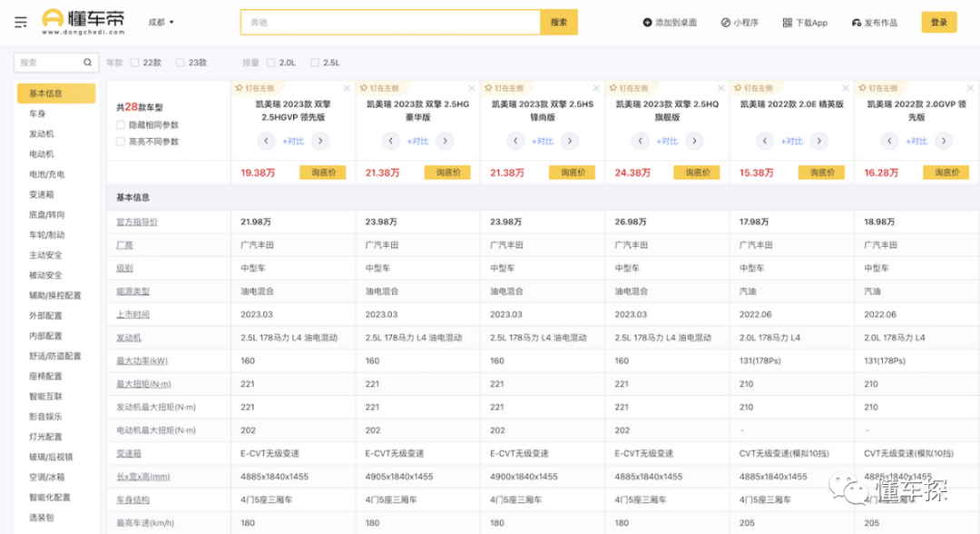
Task: Go to 变速箱 section in sidebar
Action: 41,194
